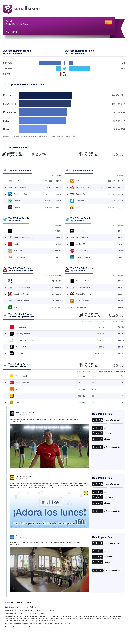Select the Antena 3 logo icon
Screen dimensions: 128x644
[x=72, y=181]
